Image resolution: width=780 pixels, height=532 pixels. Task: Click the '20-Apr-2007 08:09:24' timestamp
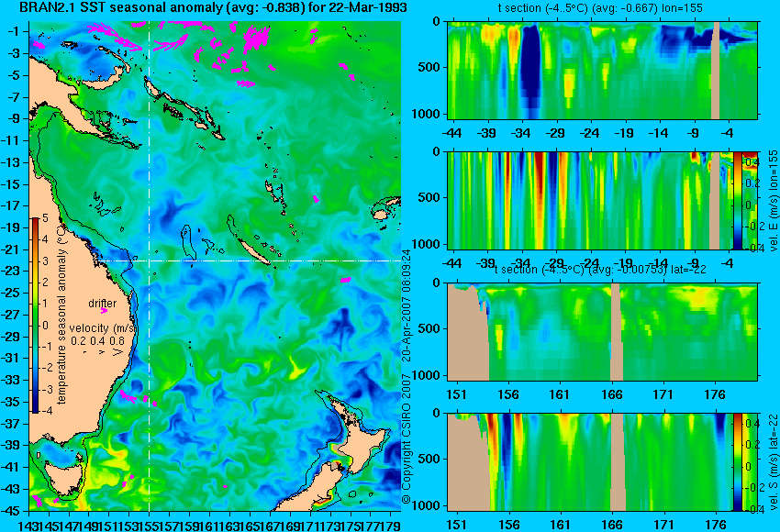coord(407,306)
